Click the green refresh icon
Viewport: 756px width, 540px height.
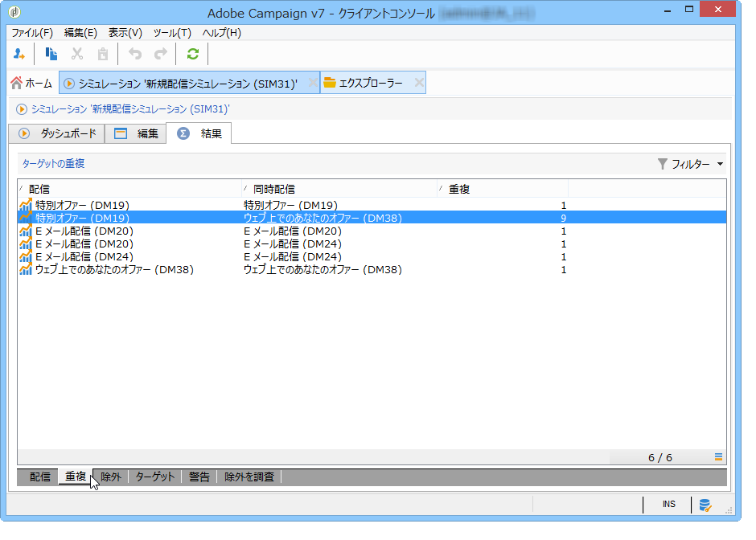pos(193,54)
